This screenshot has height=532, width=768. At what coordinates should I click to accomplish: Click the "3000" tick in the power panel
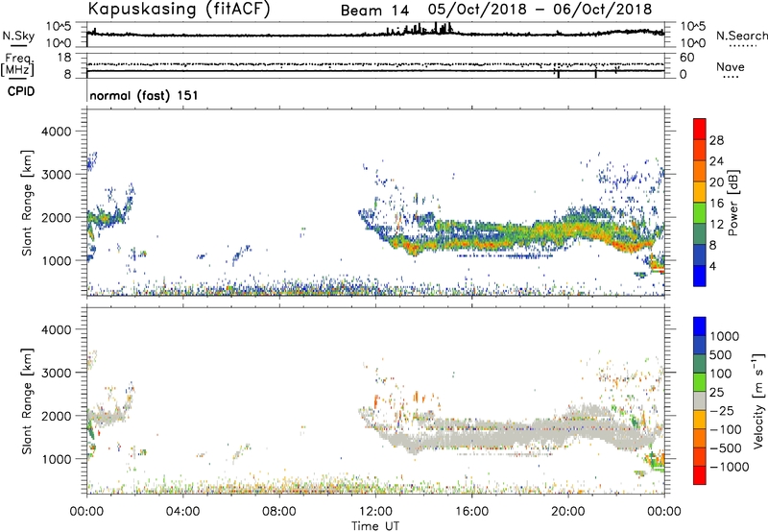[x=56, y=175]
